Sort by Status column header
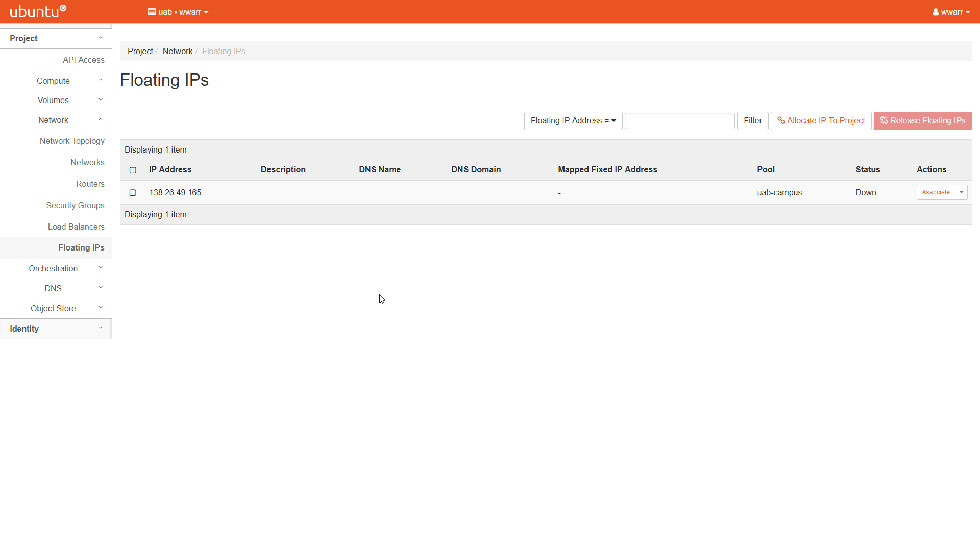Image resolution: width=980 pixels, height=551 pixels. [868, 169]
